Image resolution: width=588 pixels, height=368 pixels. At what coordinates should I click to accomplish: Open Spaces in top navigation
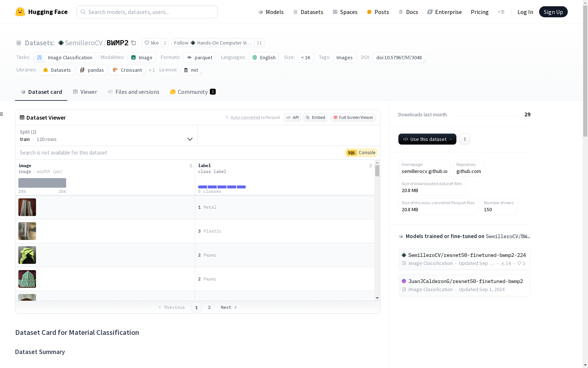point(345,12)
